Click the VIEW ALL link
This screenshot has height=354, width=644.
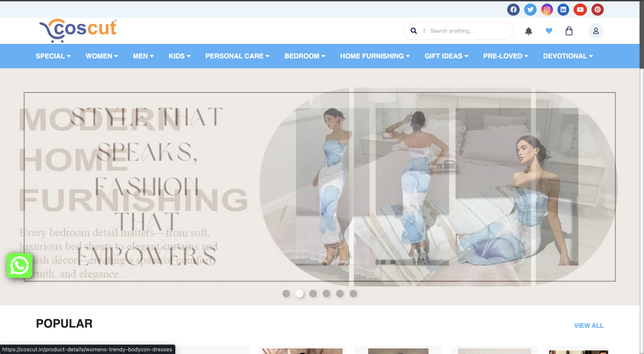pos(589,326)
